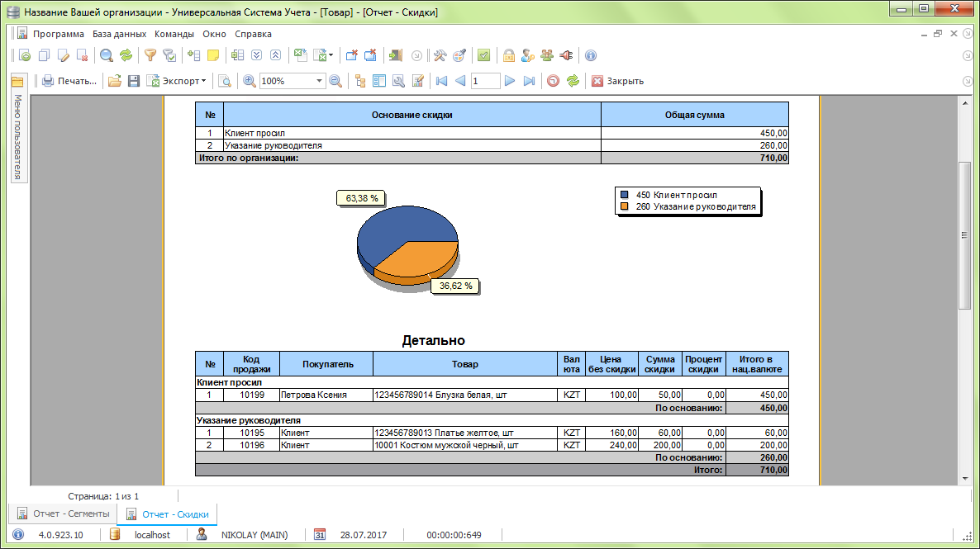Click the zoom in magnifier icon
The image size is (980, 549).
250,81
